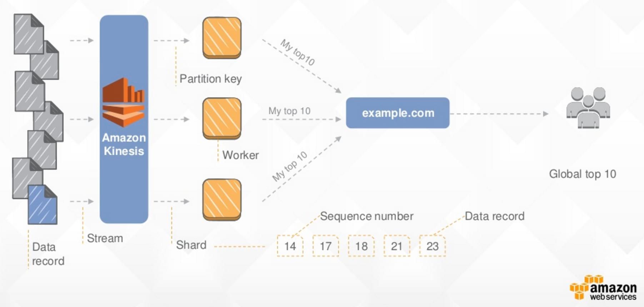
Task: Click the Sequence number label
Action: click(366, 216)
